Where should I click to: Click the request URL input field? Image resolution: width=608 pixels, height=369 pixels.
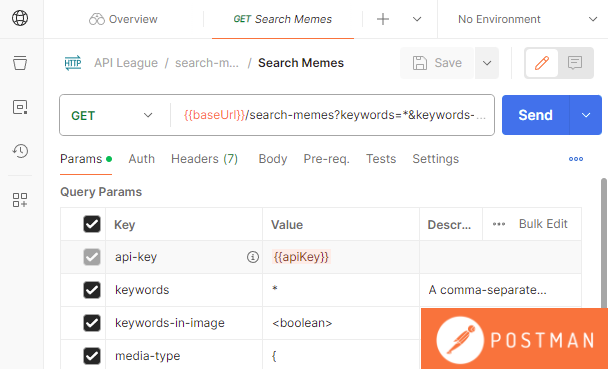click(334, 115)
